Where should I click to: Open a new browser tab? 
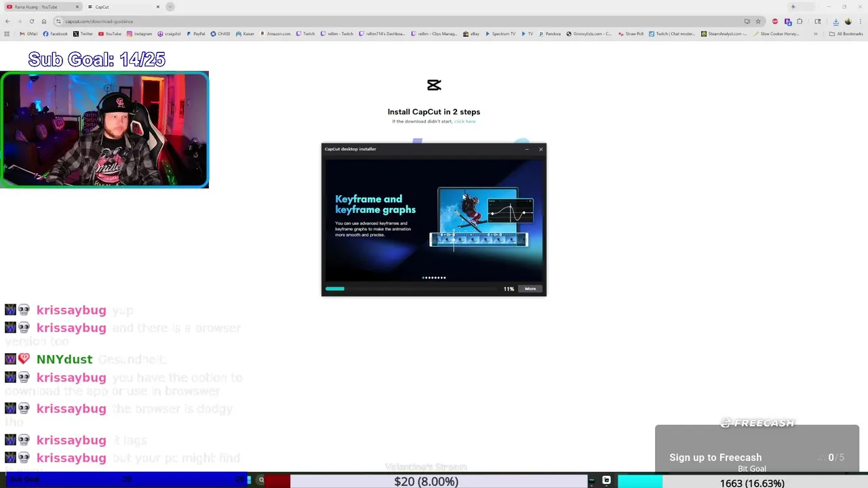click(x=170, y=7)
